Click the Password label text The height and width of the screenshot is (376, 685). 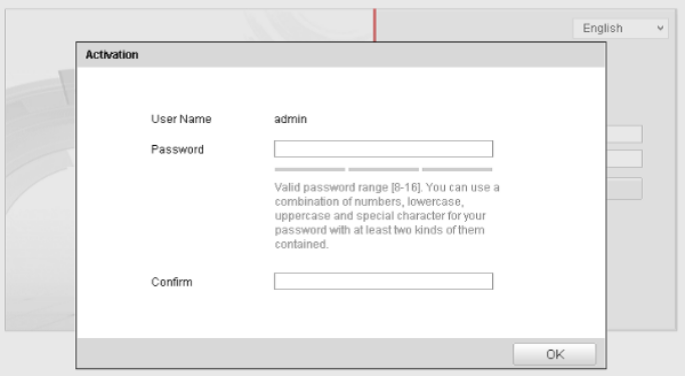tap(177, 150)
